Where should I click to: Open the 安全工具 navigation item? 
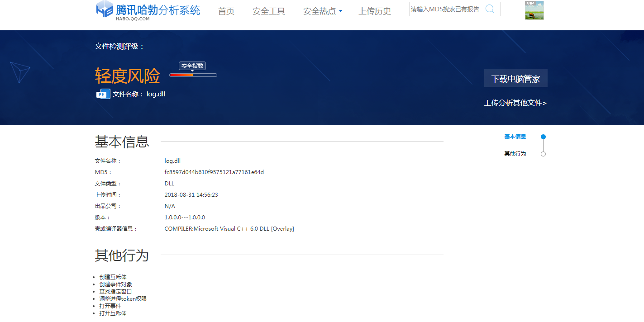pos(269,11)
